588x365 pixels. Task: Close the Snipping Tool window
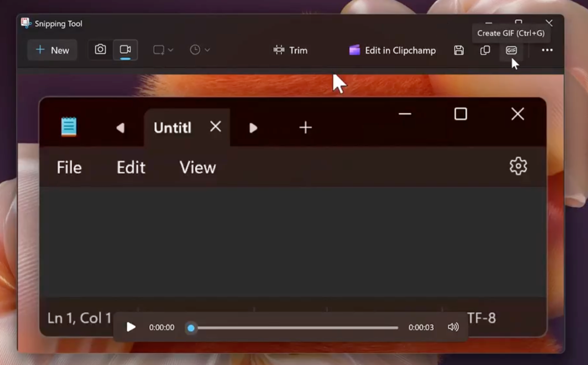coord(549,22)
